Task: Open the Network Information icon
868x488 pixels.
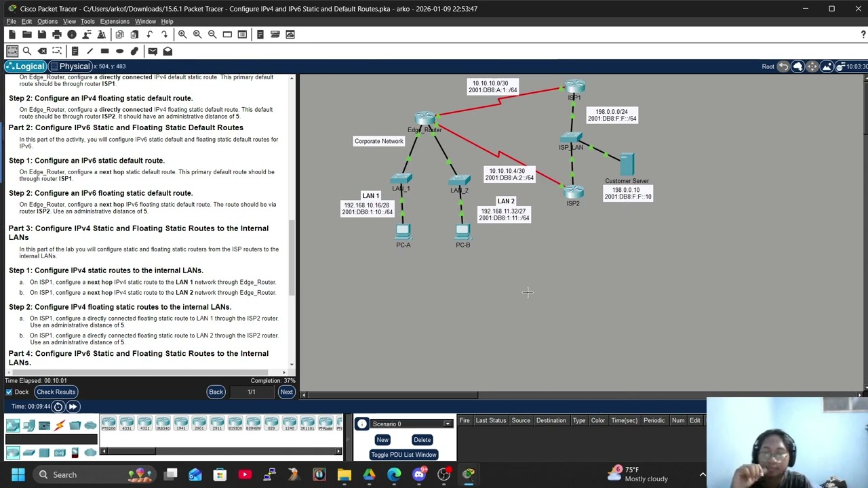Action: tap(71, 34)
